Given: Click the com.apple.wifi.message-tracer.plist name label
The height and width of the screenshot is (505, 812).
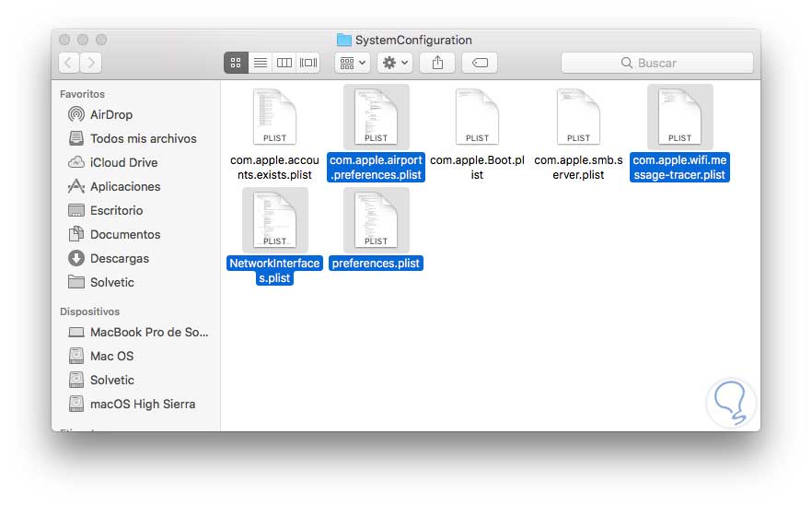Looking at the screenshot, I should (680, 168).
